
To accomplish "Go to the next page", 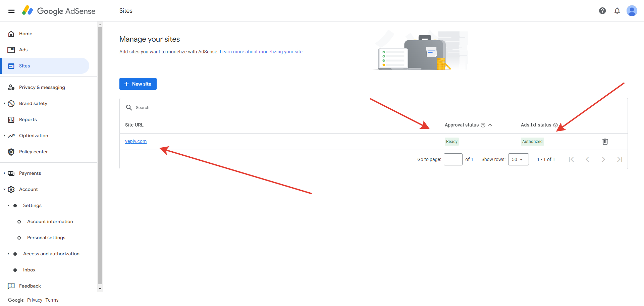I will (603, 159).
